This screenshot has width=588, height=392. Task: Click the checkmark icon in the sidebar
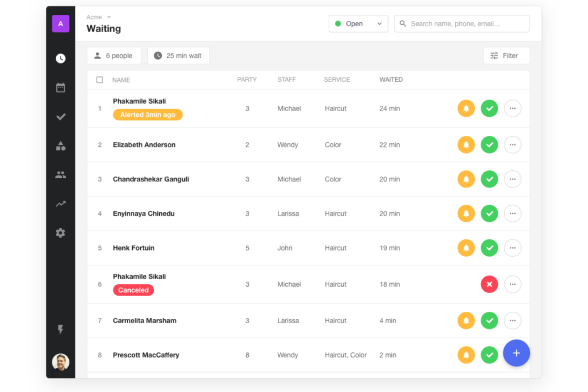coord(60,116)
